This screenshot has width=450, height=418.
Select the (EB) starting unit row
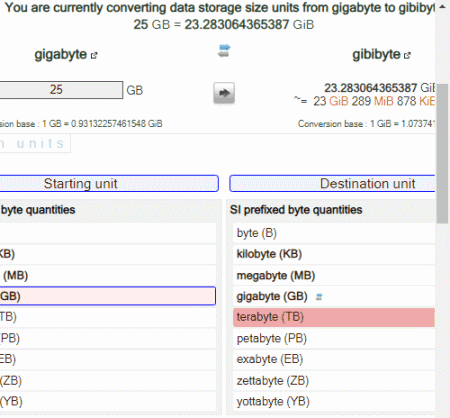[x=108, y=359]
